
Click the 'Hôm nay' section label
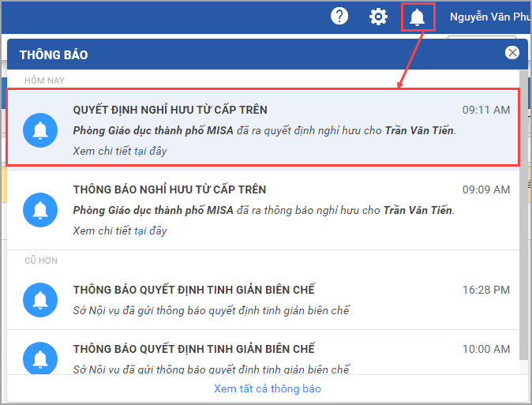[44, 81]
